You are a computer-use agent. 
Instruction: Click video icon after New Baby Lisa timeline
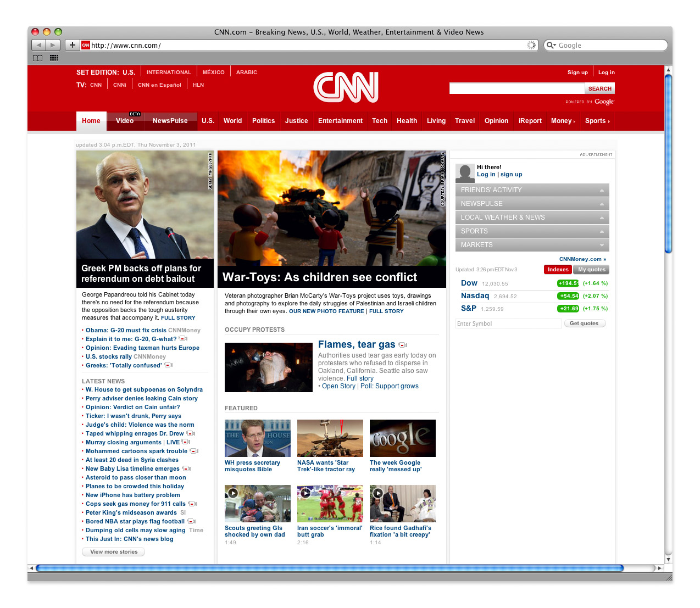pos(187,468)
